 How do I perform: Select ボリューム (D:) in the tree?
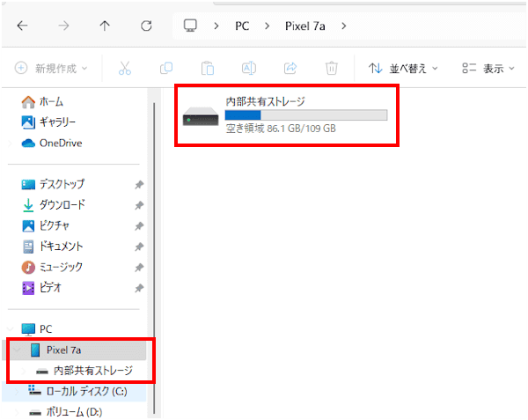(65, 412)
